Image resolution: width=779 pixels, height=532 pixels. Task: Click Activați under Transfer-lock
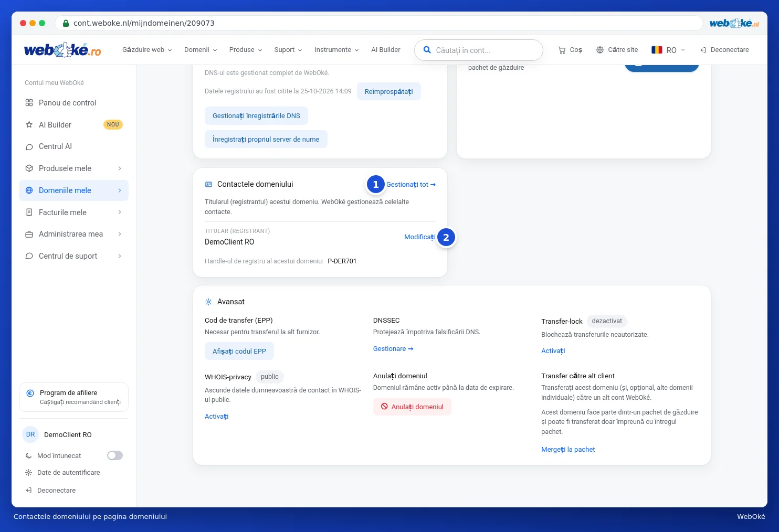click(x=553, y=351)
